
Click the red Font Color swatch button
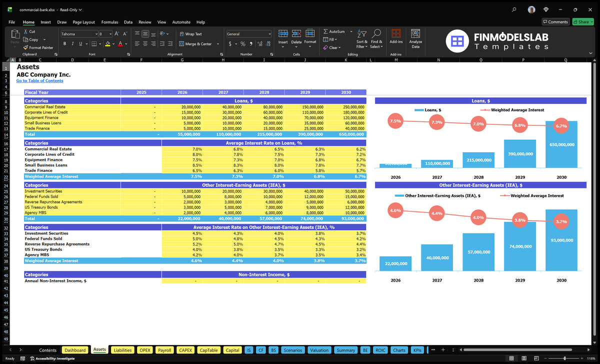120,44
